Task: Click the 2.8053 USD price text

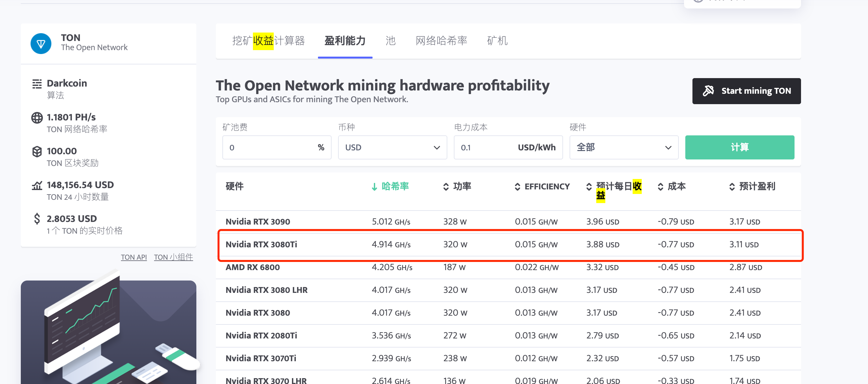Action: tap(72, 219)
